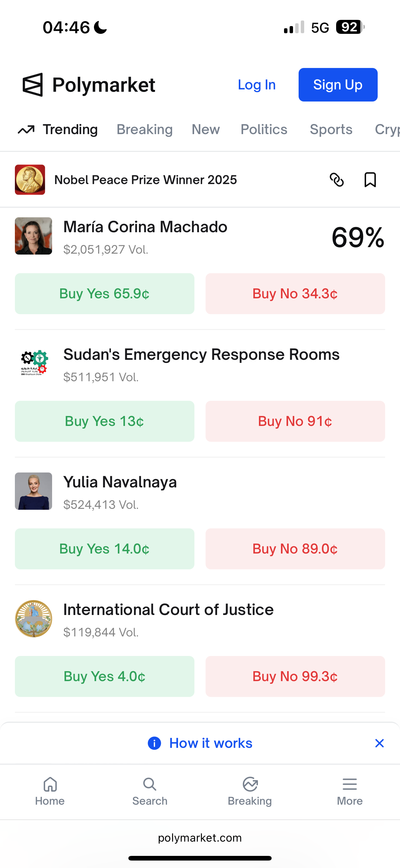
Task: Copy the market link via chain icon
Action: pos(336,180)
